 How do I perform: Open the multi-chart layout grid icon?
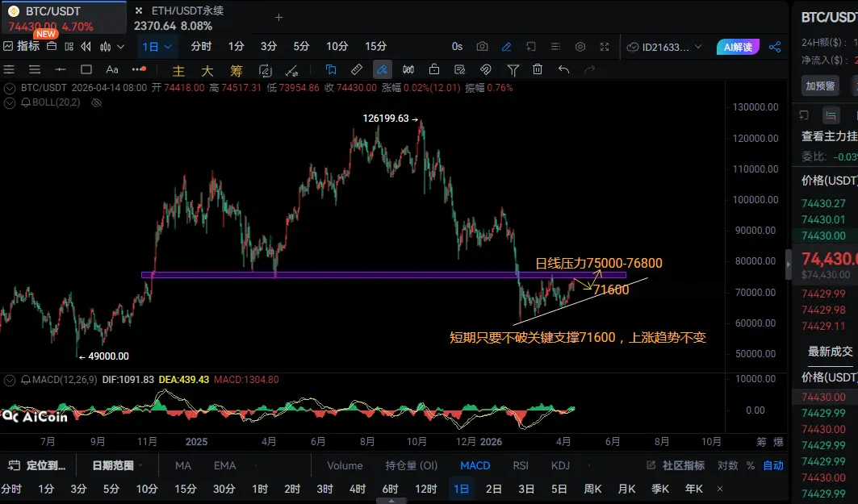pos(69,47)
